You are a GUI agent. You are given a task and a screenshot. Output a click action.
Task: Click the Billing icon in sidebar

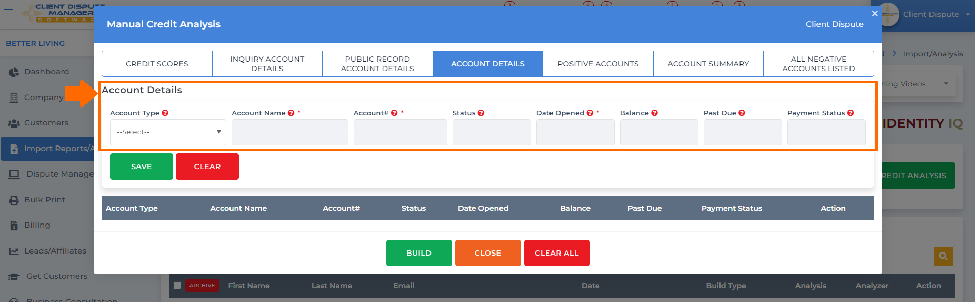point(14,226)
